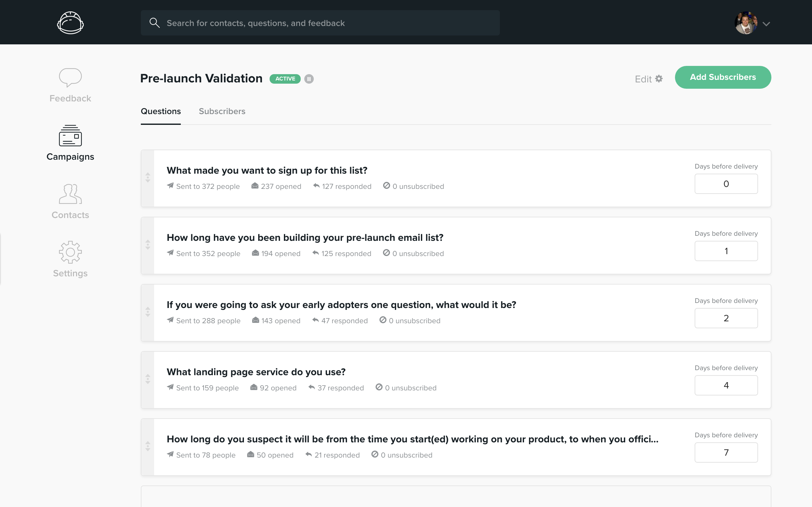Click days before delivery field showing 7
This screenshot has width=812, height=507.
click(726, 452)
